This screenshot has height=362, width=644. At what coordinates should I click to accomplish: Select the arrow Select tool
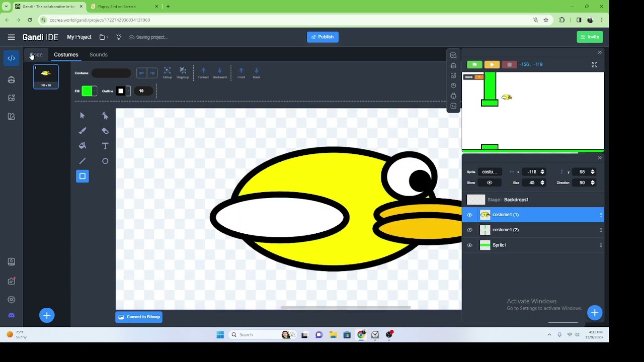(x=83, y=116)
